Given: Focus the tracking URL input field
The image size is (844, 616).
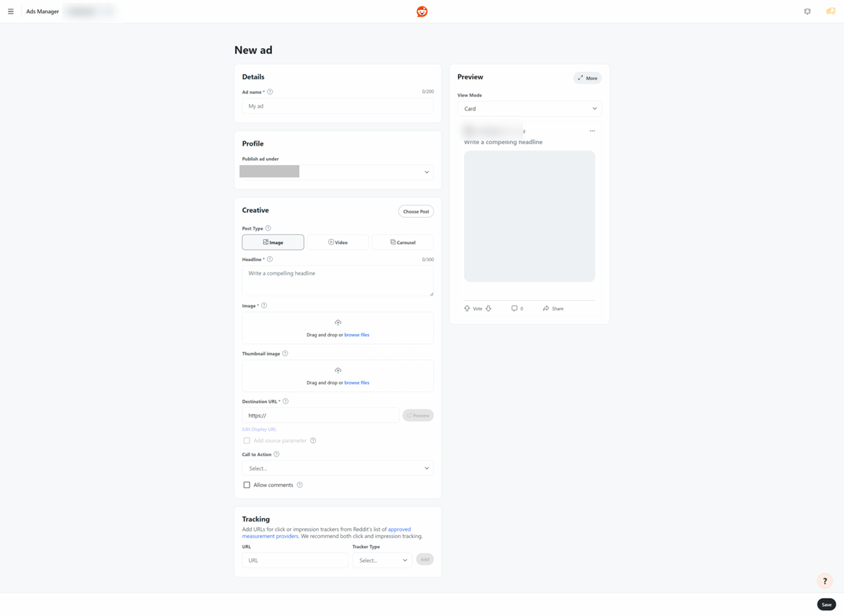Looking at the screenshot, I should 296,560.
